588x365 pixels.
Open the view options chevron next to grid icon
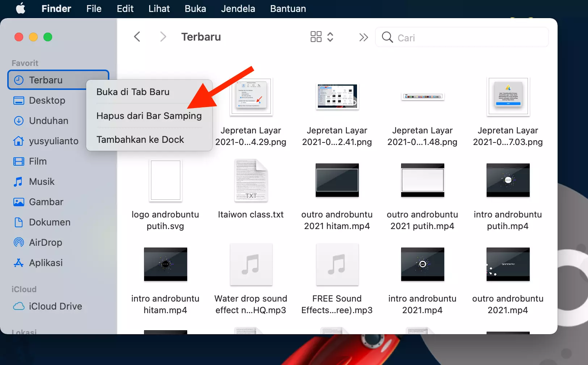click(x=331, y=37)
